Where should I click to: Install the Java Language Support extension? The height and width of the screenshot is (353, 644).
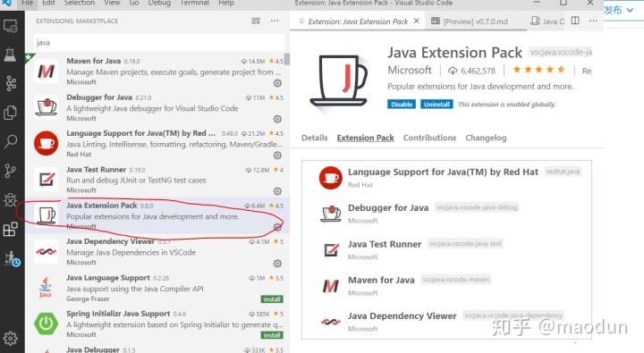click(272, 299)
